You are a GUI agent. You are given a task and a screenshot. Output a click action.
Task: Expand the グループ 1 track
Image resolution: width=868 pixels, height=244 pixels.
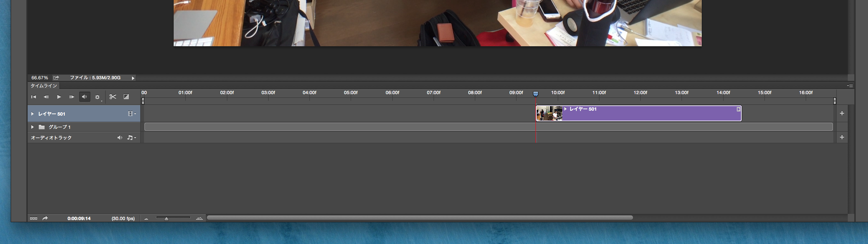click(33, 127)
